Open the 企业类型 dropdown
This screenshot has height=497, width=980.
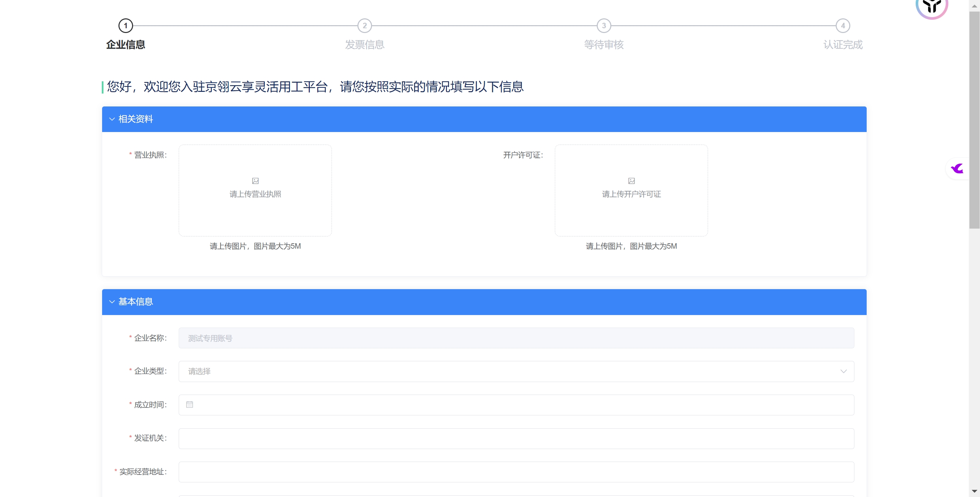(x=516, y=371)
